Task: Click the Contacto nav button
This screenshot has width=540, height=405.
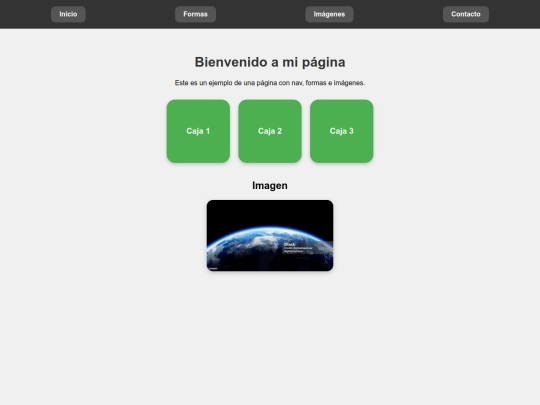Action: click(466, 14)
